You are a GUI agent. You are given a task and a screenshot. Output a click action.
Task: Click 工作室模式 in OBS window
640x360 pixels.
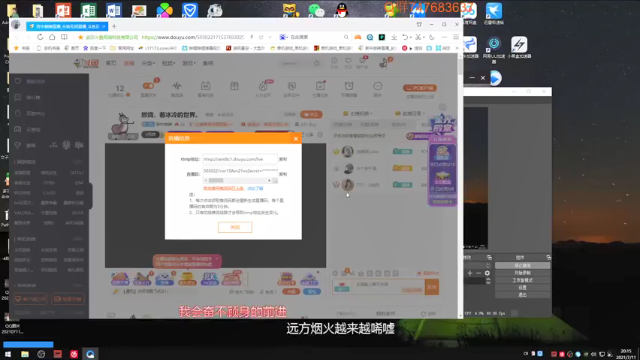(x=522, y=280)
